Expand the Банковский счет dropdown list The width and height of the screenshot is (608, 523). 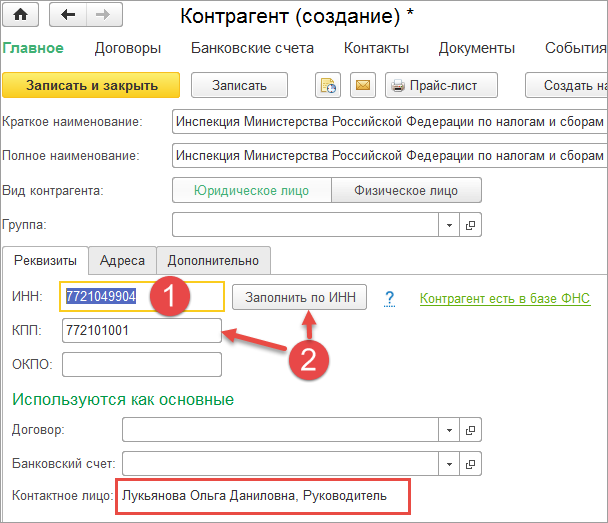pyautogui.click(x=449, y=463)
